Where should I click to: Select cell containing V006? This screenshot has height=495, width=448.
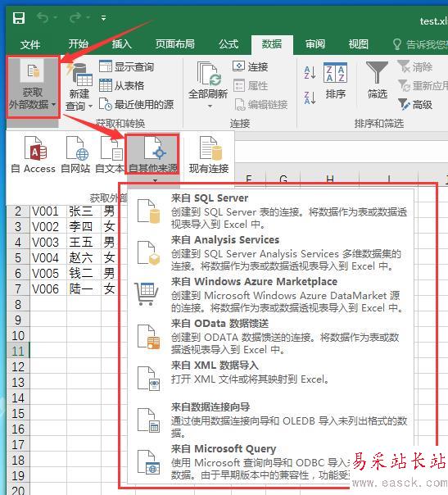tap(48, 288)
